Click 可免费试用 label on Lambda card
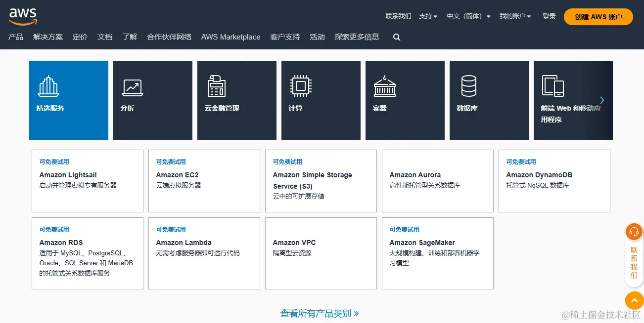 click(x=171, y=230)
